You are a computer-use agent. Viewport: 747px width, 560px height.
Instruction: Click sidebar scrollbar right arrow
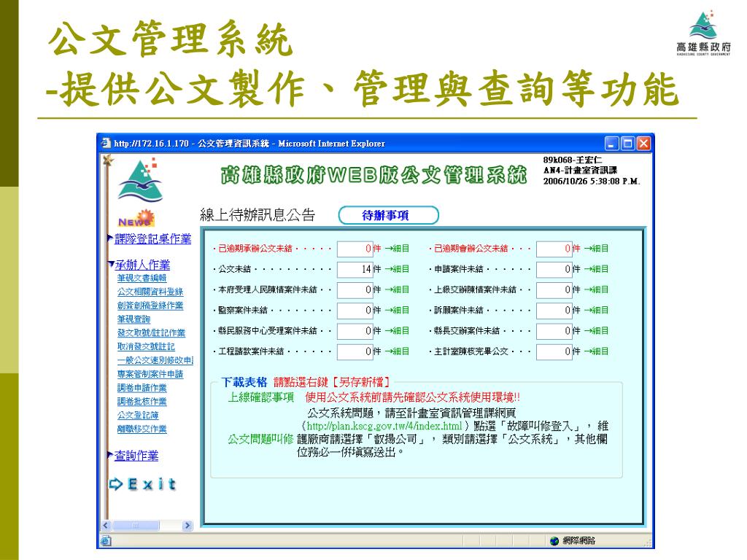[x=187, y=526]
